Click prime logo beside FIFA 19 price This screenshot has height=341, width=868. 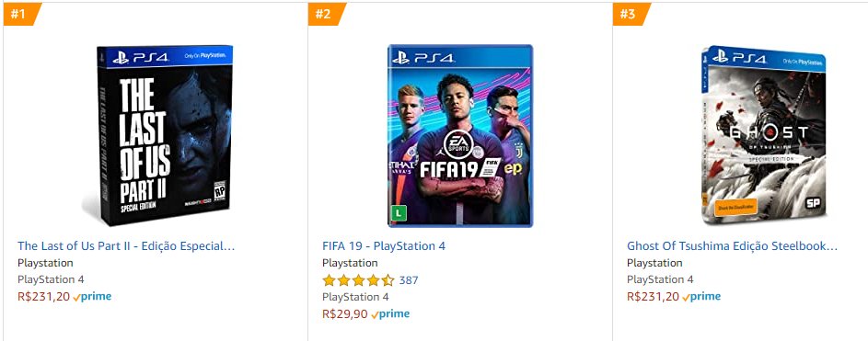click(390, 314)
